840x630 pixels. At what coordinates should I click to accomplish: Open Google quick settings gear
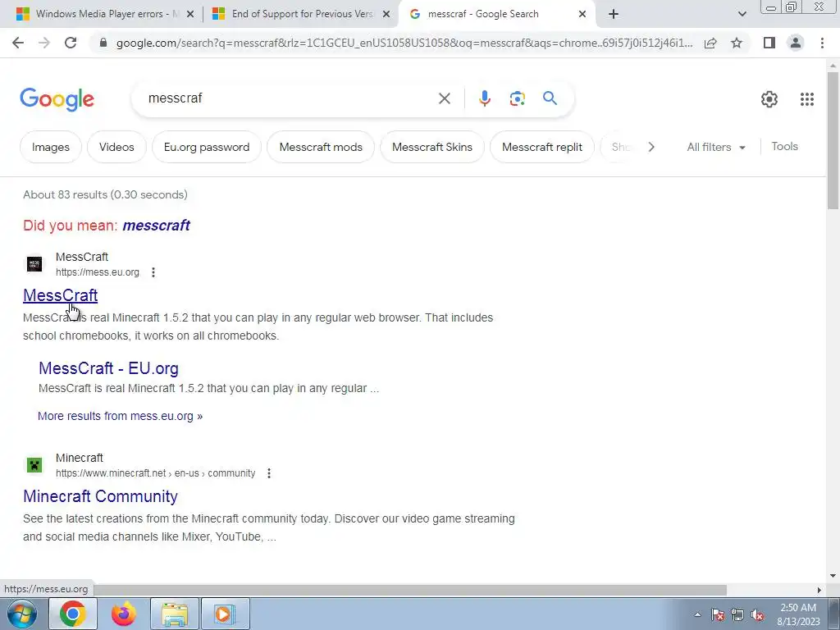[769, 99]
